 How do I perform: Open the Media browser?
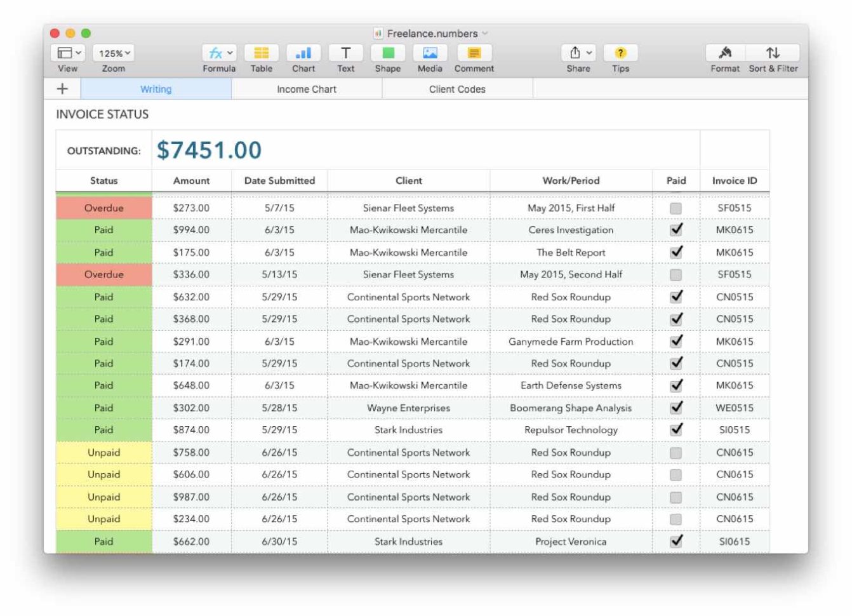point(429,53)
